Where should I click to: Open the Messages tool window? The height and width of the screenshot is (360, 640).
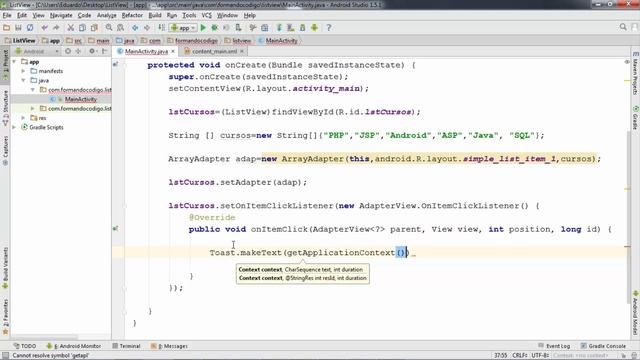pos(169,346)
